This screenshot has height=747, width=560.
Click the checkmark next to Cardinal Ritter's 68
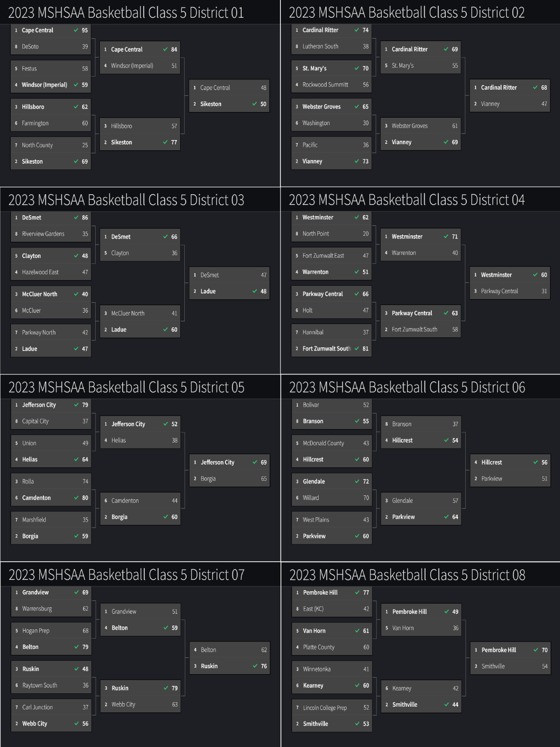point(535,87)
